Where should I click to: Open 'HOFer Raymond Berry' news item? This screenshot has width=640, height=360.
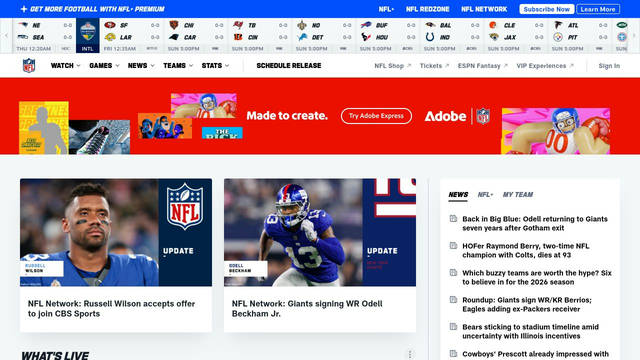[526, 250]
